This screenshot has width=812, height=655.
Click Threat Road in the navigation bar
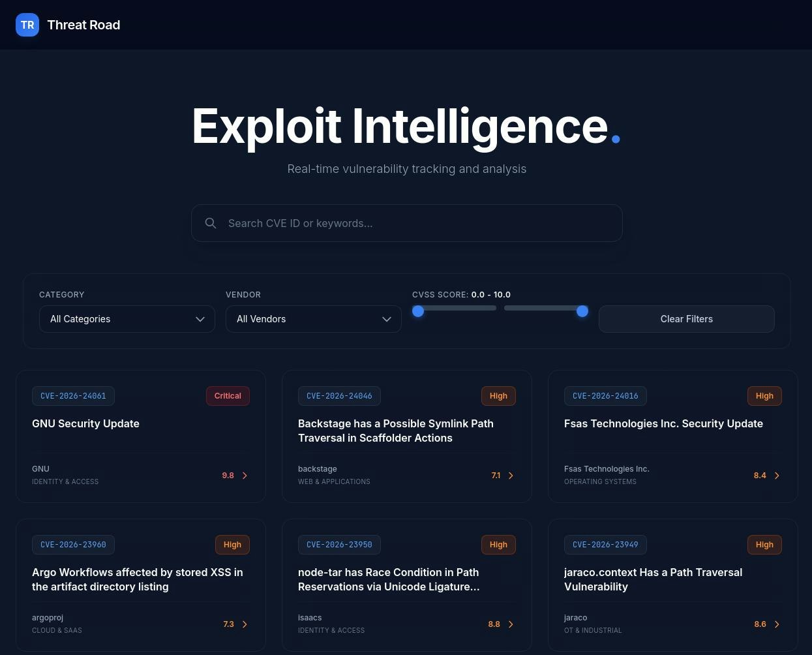point(83,25)
